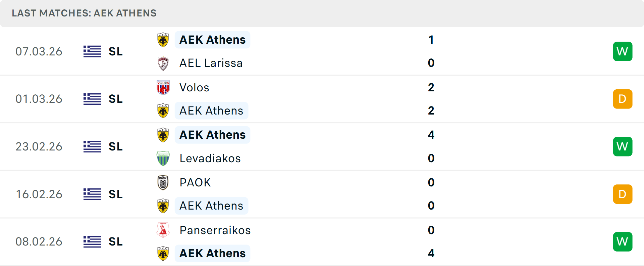This screenshot has height=266, width=644.
Task: Select the Panserraikos club badge
Action: point(163,230)
